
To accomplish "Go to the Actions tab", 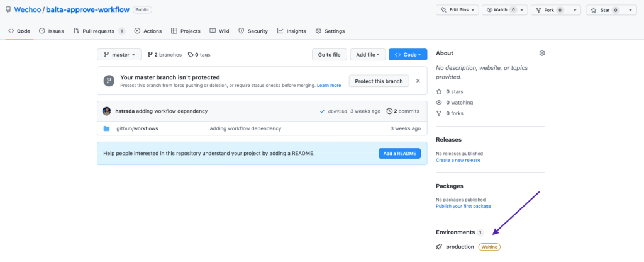I will click(148, 31).
